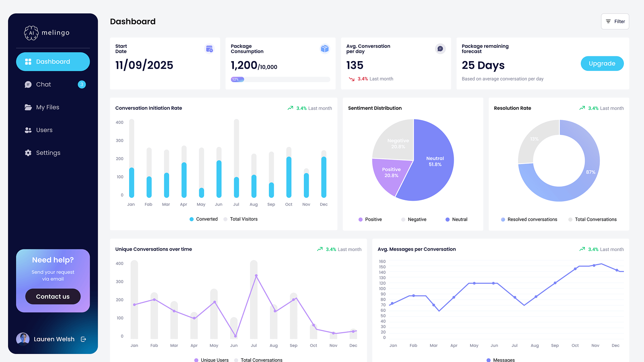Click the melingo brain logo icon
This screenshot has height=362, width=644.
tap(31, 33)
